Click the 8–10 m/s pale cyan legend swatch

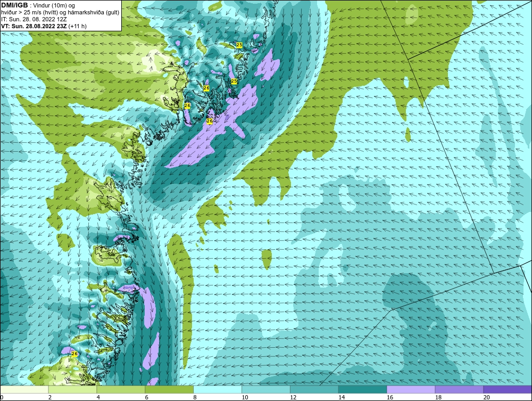click(218, 389)
